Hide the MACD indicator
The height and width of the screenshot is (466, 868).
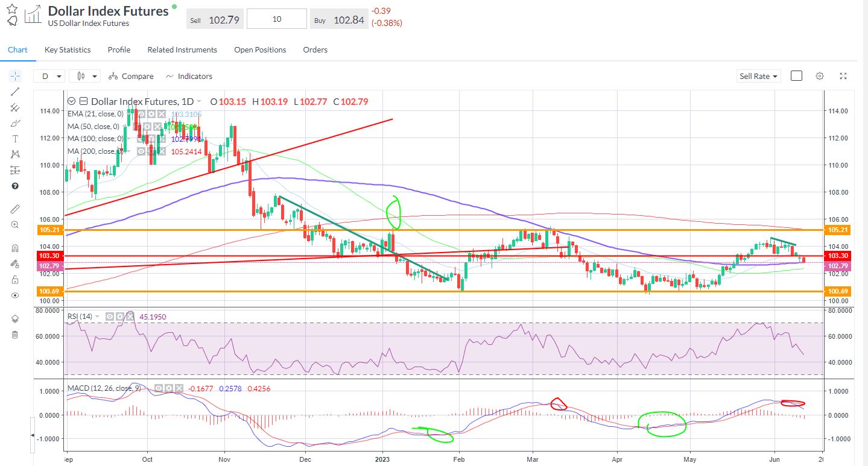[x=159, y=388]
